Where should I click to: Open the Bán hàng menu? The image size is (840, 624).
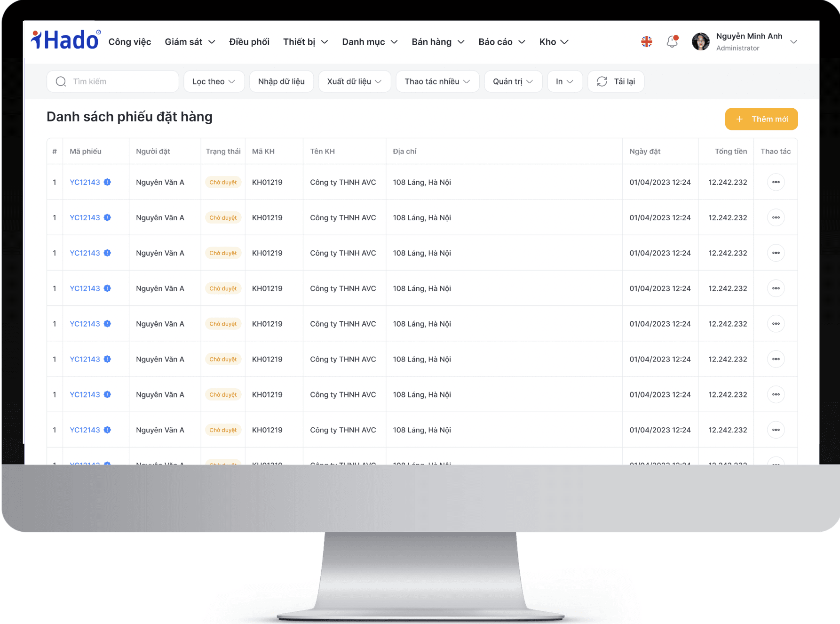coord(438,42)
